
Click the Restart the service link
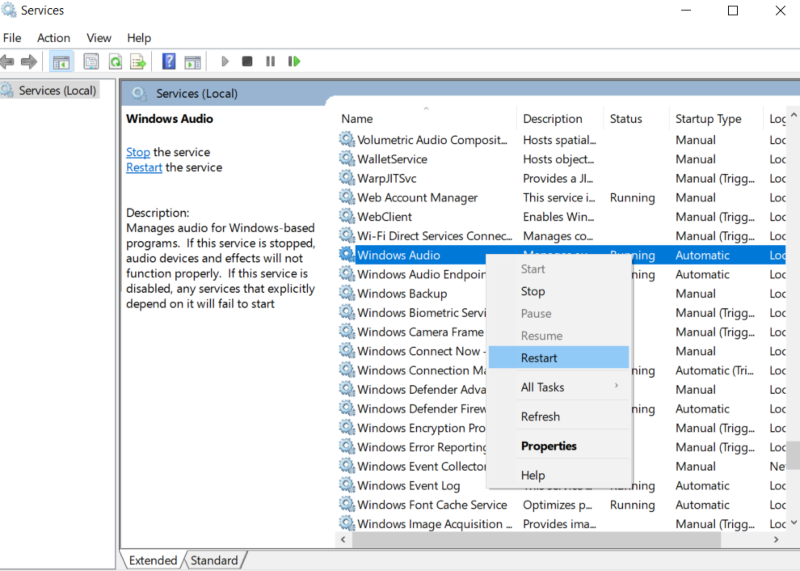pos(144,167)
